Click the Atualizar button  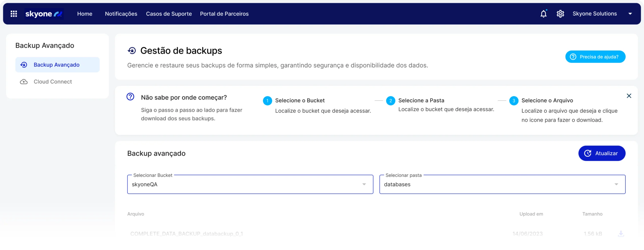point(602,153)
